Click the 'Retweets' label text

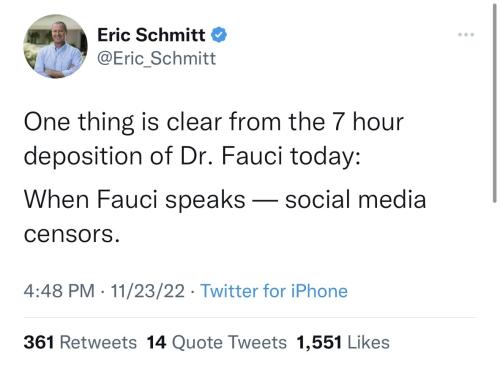pyautogui.click(x=98, y=342)
